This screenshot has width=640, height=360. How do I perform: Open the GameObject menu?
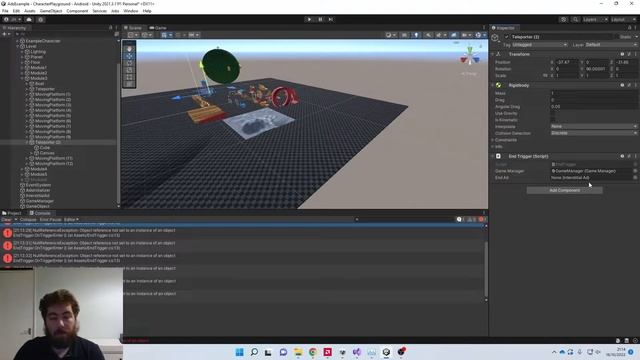51,11
